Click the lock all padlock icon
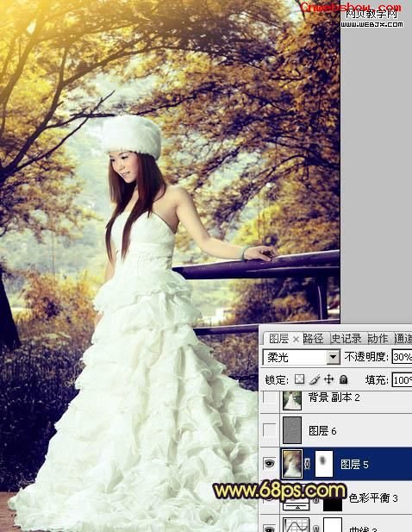 pos(344,379)
